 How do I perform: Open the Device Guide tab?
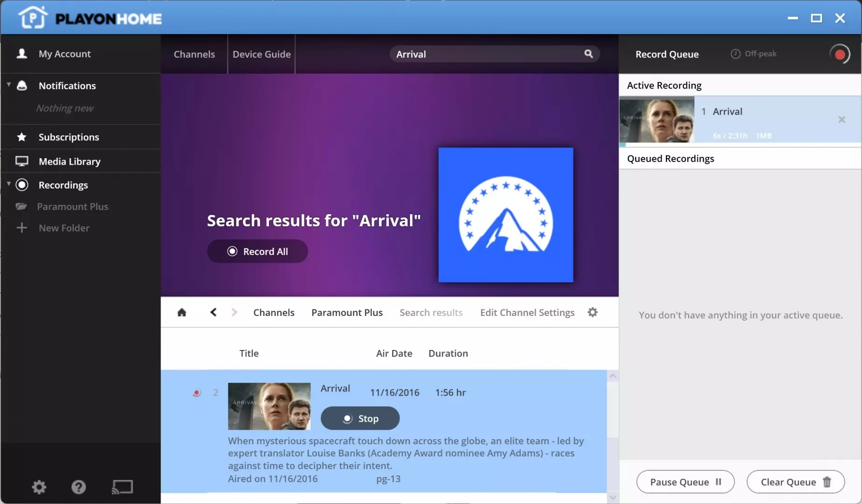pos(261,54)
